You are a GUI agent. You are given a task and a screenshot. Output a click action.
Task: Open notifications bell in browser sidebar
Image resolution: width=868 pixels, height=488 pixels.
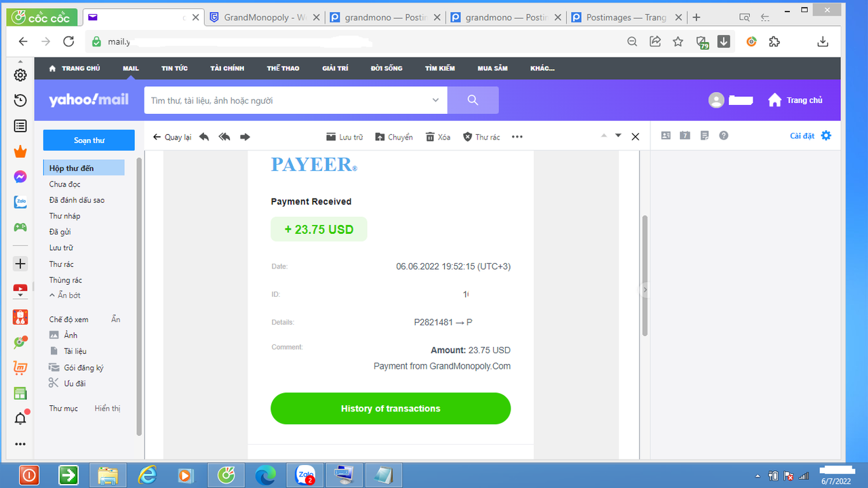[x=20, y=418]
